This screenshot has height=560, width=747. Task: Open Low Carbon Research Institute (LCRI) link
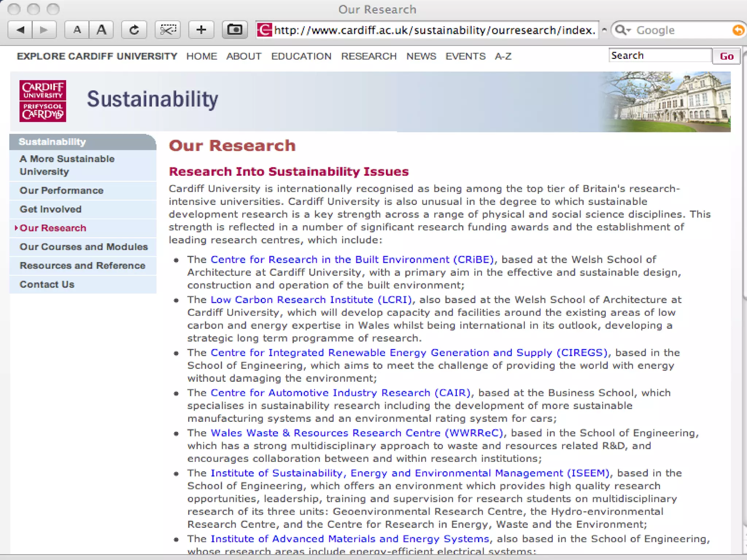click(x=311, y=300)
